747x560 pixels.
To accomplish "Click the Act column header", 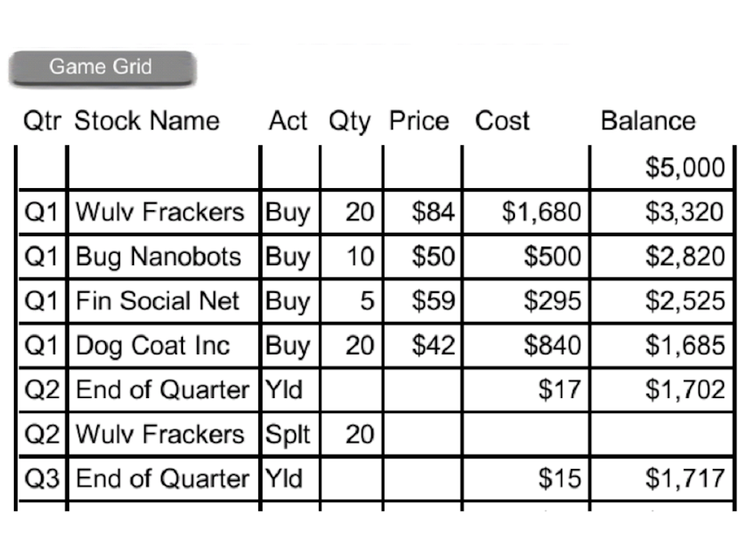I will [x=288, y=121].
